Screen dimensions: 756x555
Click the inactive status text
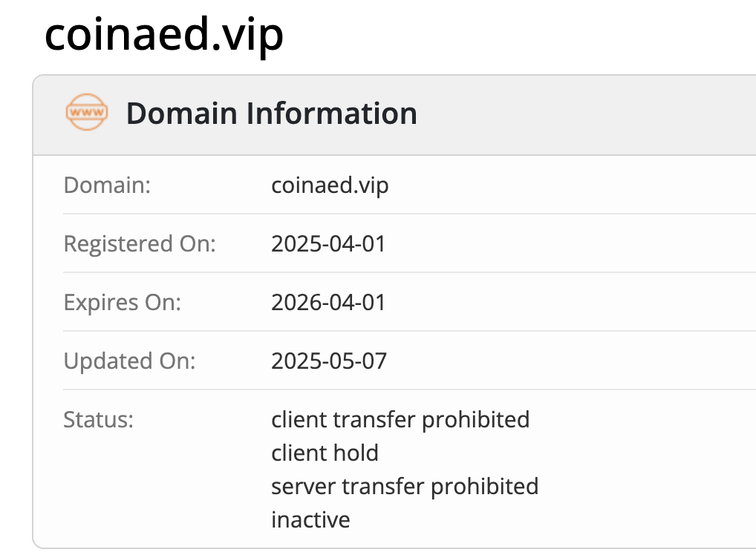(x=310, y=520)
